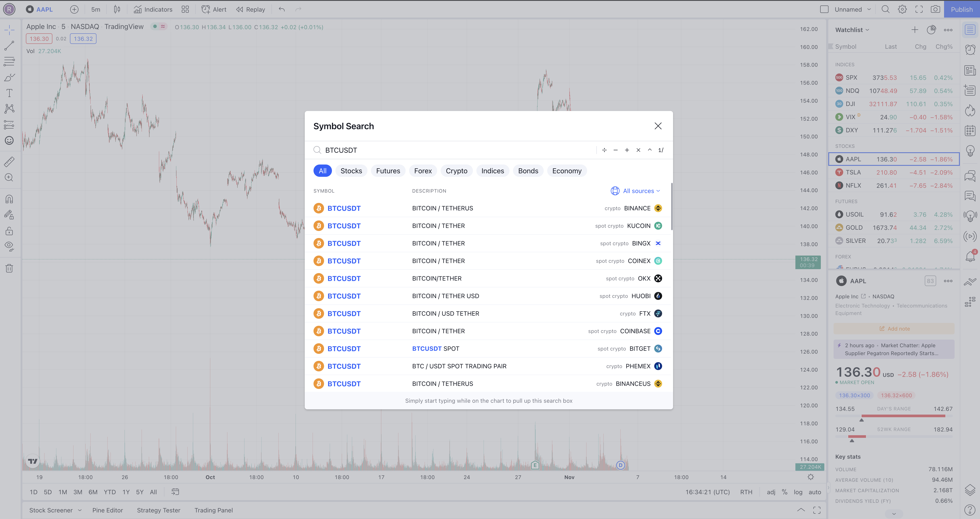The width and height of the screenshot is (980, 519).
Task: Open the All sources dropdown
Action: pos(636,191)
